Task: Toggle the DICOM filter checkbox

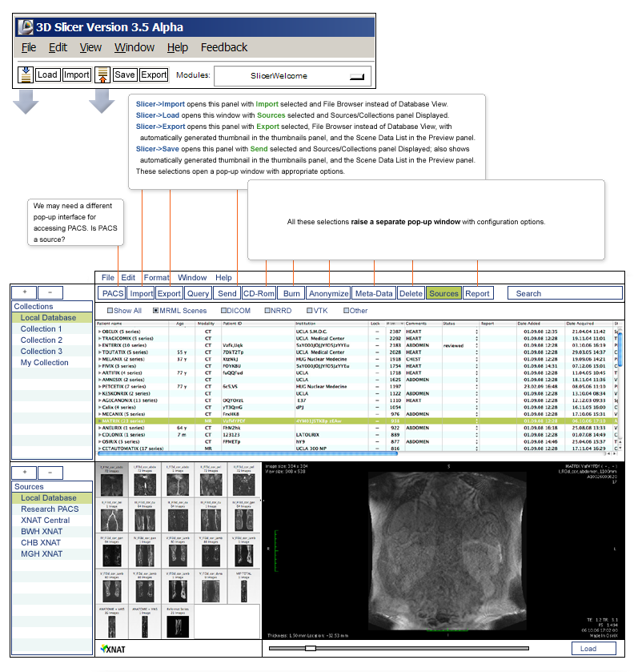Action: point(223,311)
